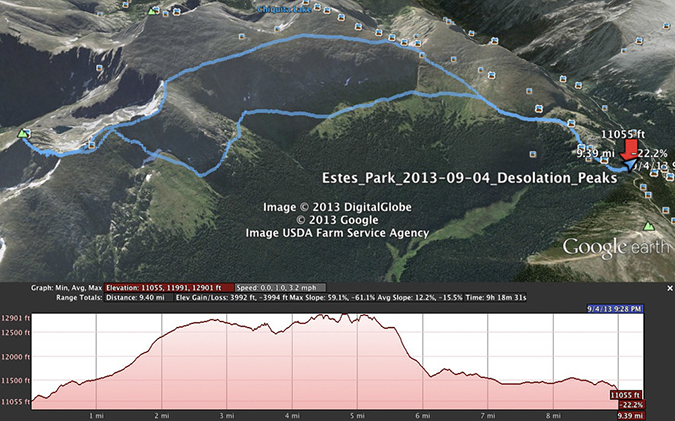Click the 'Time: 9h 18m 31s' value

[x=495, y=297]
